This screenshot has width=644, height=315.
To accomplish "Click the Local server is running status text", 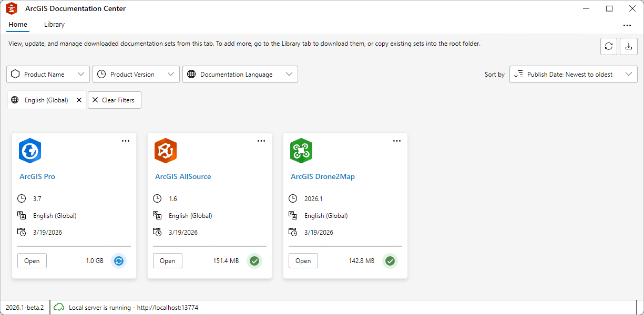I will [134, 308].
